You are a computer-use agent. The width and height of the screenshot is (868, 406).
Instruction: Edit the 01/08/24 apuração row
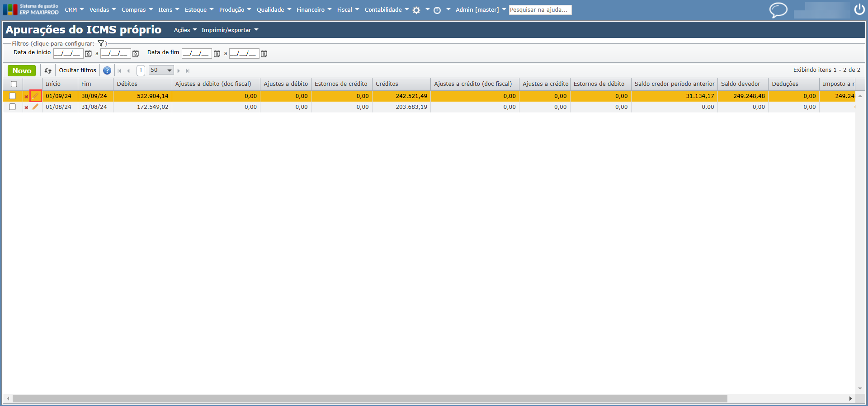point(35,107)
